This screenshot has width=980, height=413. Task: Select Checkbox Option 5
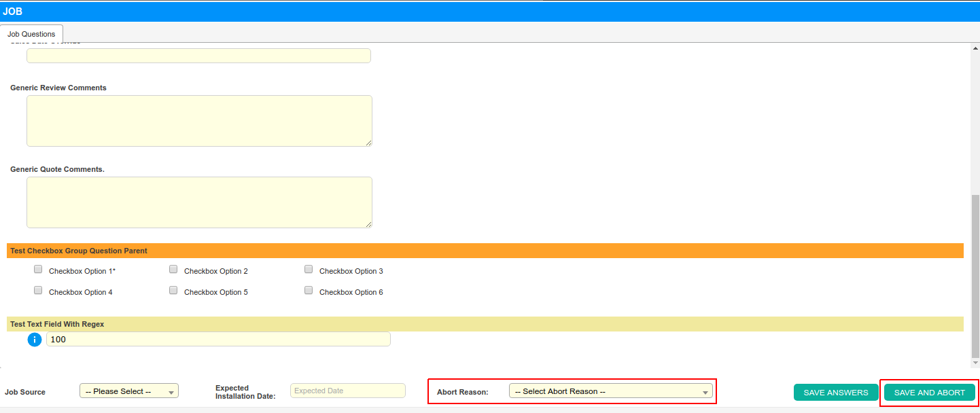(173, 291)
